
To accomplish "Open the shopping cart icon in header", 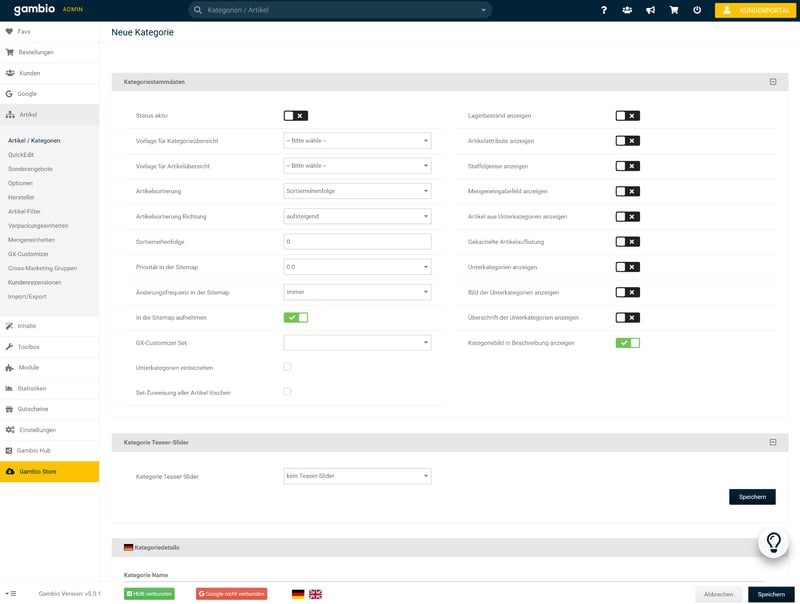I will [673, 10].
